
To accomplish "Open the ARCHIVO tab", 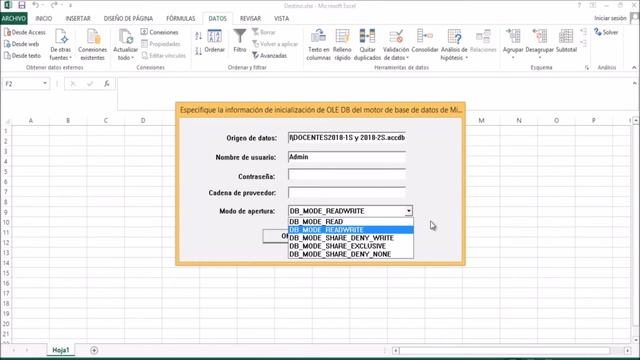I will pyautogui.click(x=14, y=18).
